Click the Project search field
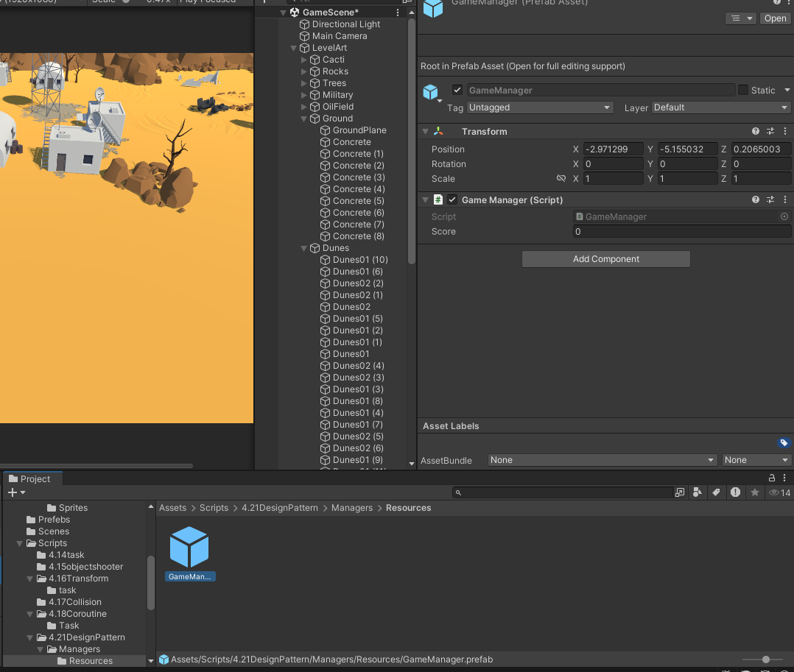Image resolution: width=794 pixels, height=672 pixels. point(563,492)
